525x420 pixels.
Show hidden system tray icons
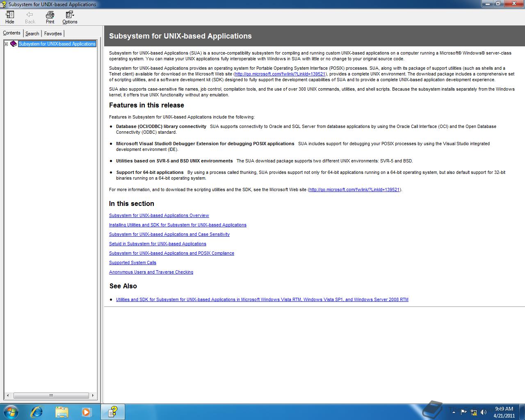point(454,412)
